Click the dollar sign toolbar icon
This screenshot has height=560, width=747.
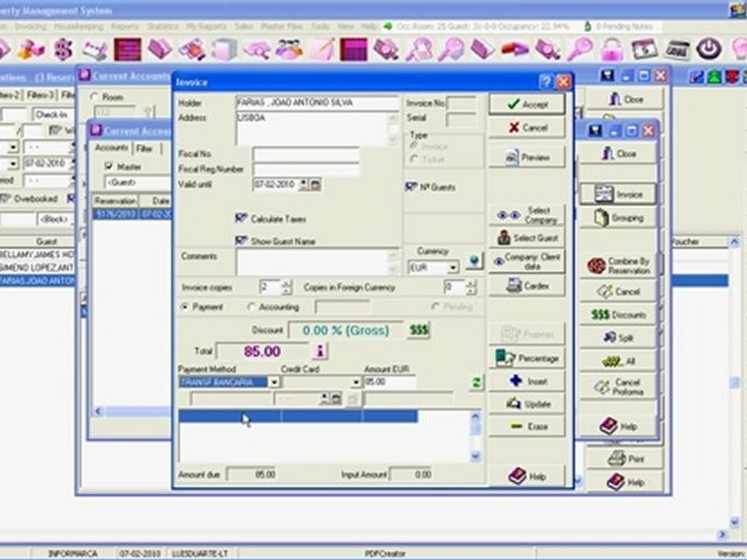pos(64,50)
